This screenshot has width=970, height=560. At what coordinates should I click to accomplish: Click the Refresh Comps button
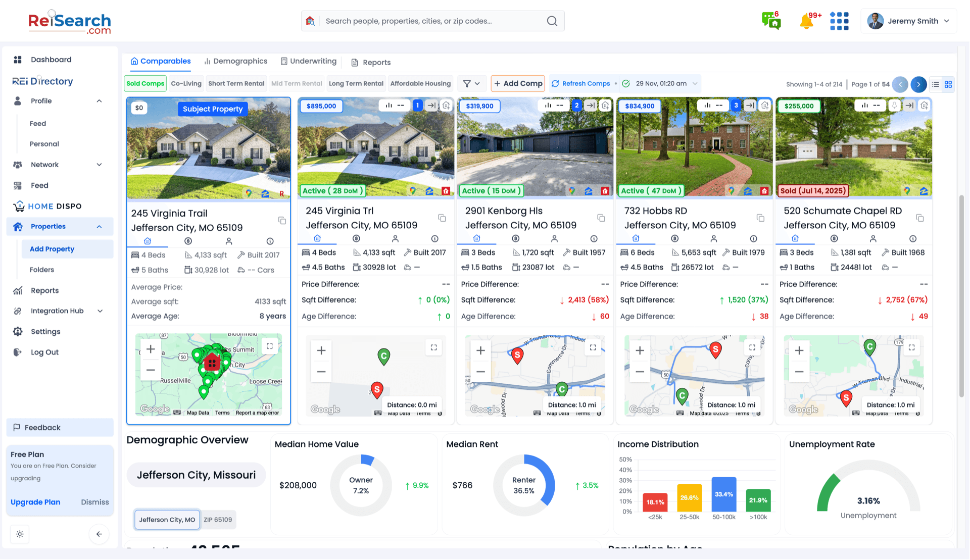point(580,84)
